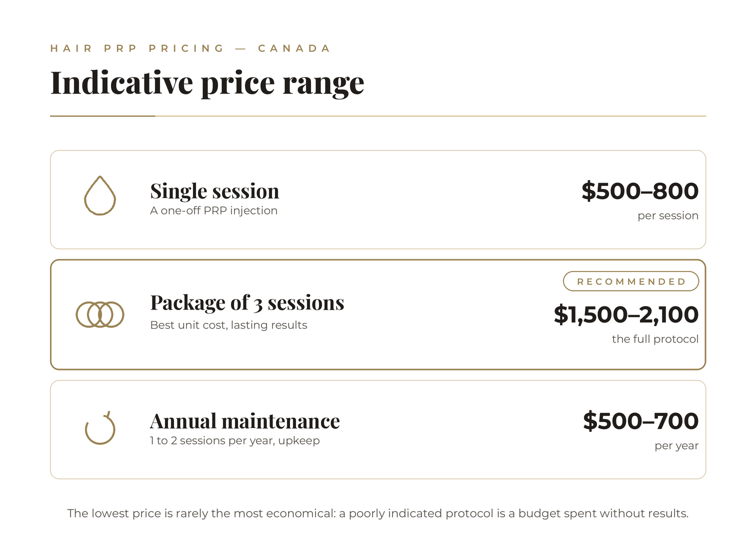This screenshot has height=540, width=756.
Task: Click the $1,500–2,100 price
Action: click(x=626, y=314)
